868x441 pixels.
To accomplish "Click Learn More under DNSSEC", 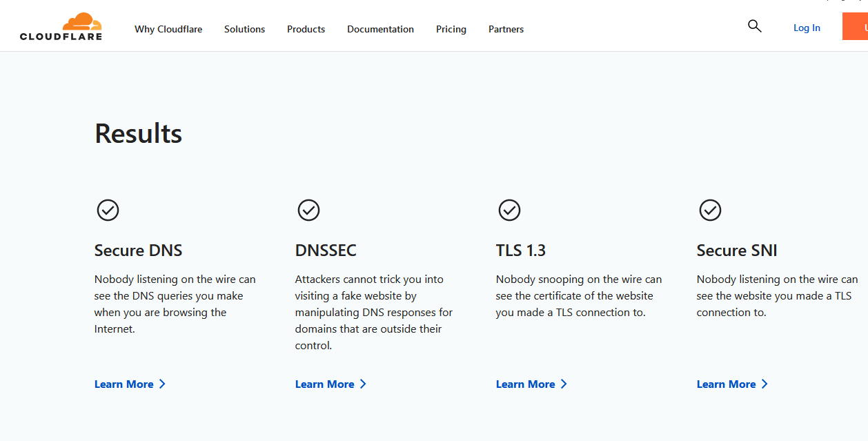I will point(331,384).
